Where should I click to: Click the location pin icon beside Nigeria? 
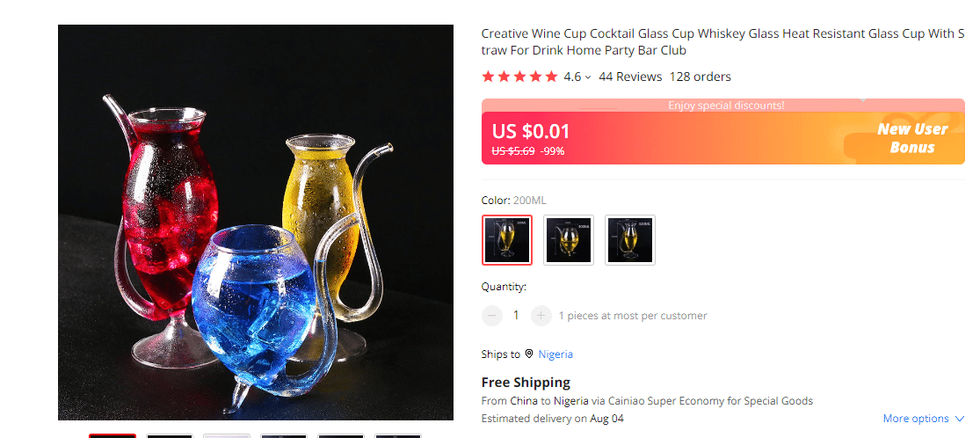529,354
